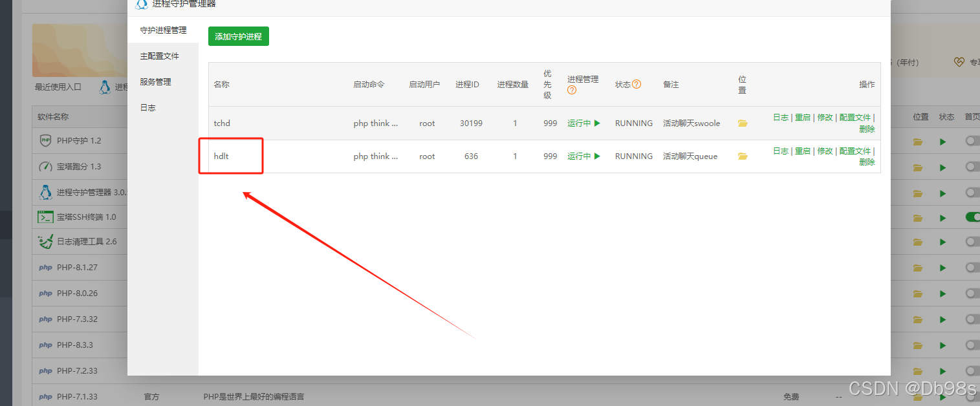
Task: Open folder icon in PHP守护 1.2 row
Action: click(918, 142)
